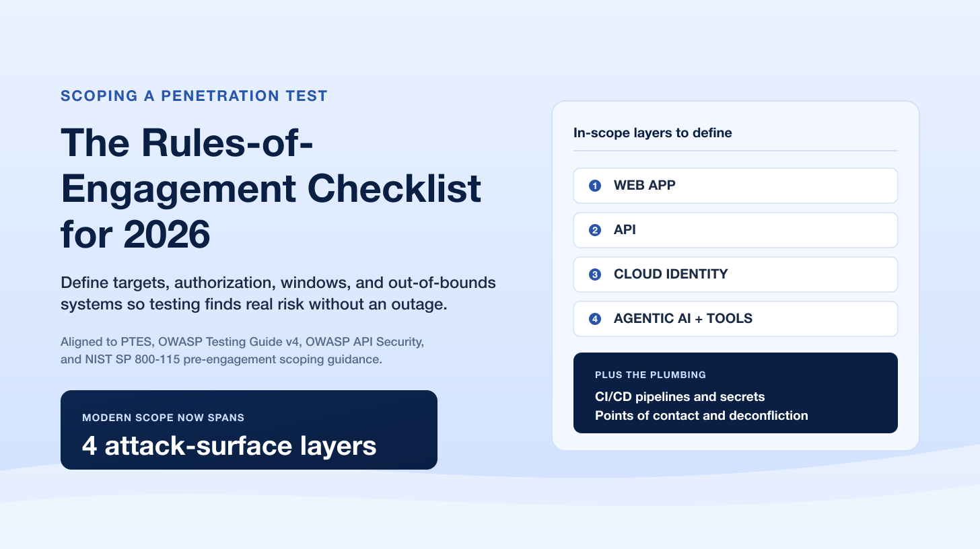Click the 'The Rules-of-Engagement Checklist for 2026' headline
This screenshot has height=549, width=980.
[x=271, y=188]
